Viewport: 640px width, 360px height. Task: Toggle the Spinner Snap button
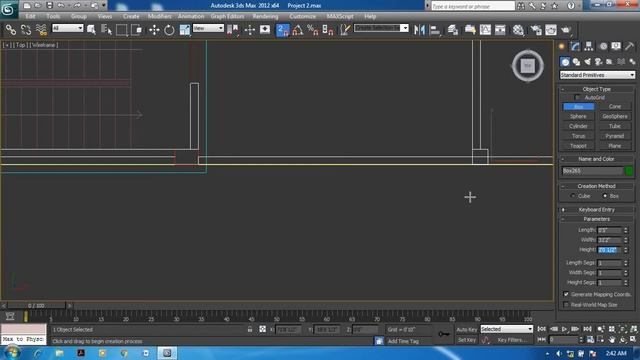(328, 30)
